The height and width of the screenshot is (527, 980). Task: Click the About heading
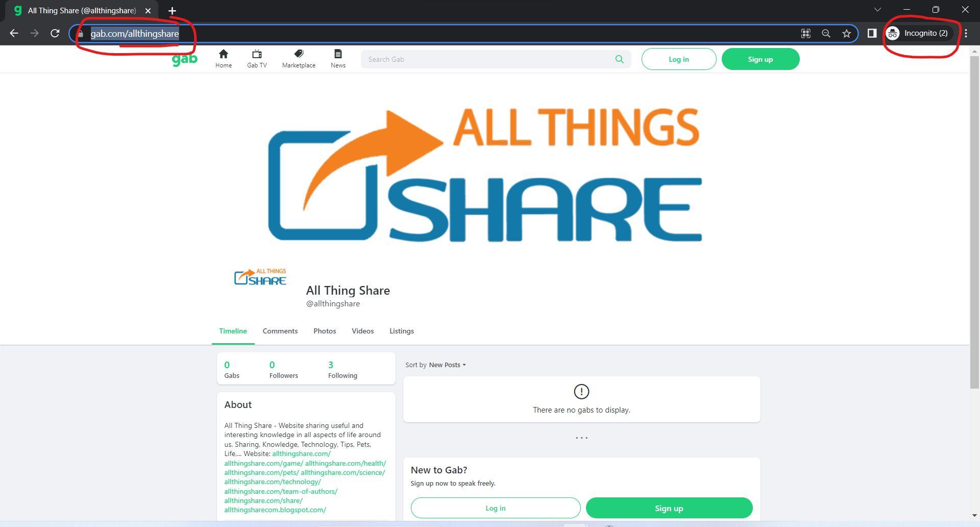pos(238,404)
